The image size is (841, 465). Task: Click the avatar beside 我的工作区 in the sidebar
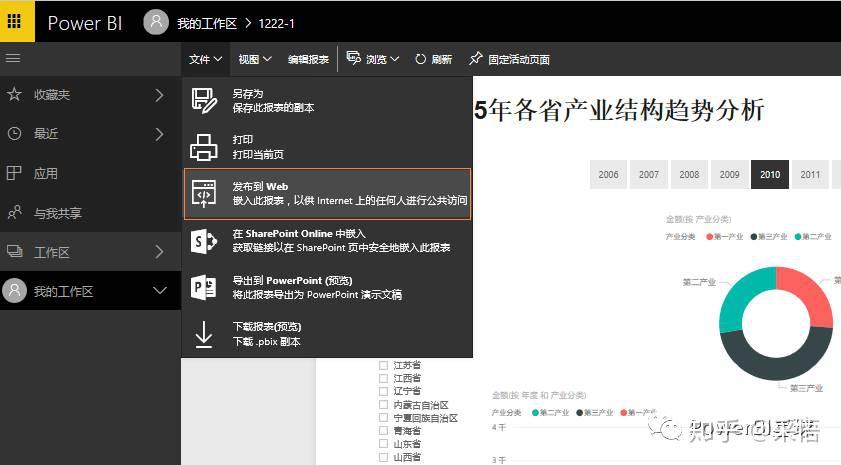click(x=14, y=291)
